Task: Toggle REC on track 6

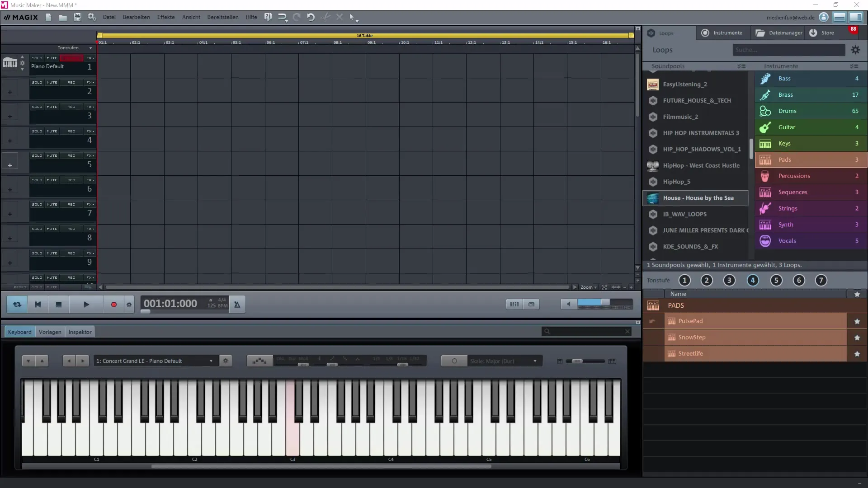Action: pos(71,180)
